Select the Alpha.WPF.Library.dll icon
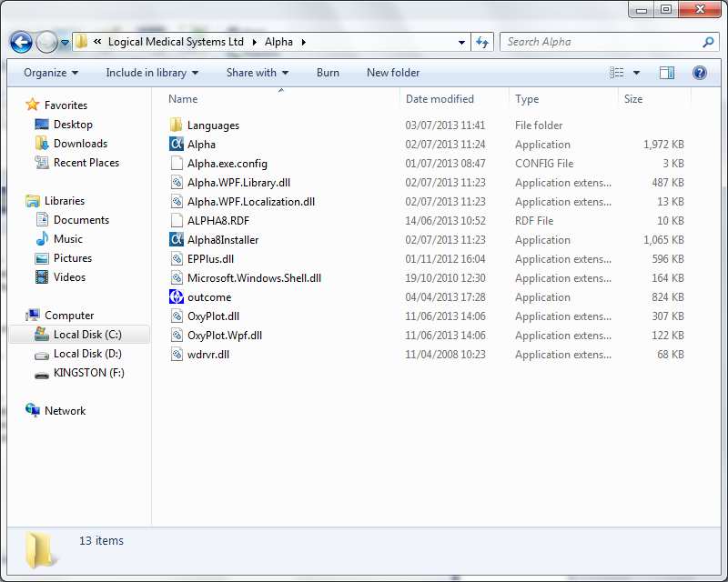Image resolution: width=728 pixels, height=582 pixels. pos(177,183)
